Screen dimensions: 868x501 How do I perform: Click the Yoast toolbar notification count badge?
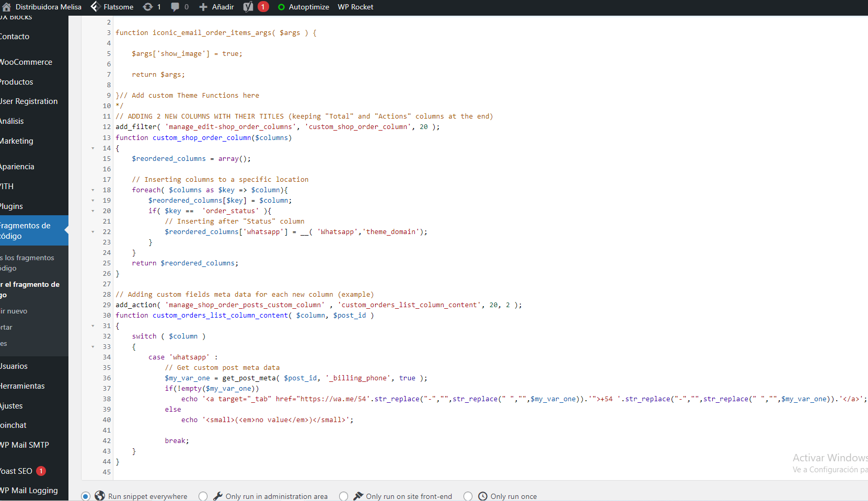pos(263,7)
